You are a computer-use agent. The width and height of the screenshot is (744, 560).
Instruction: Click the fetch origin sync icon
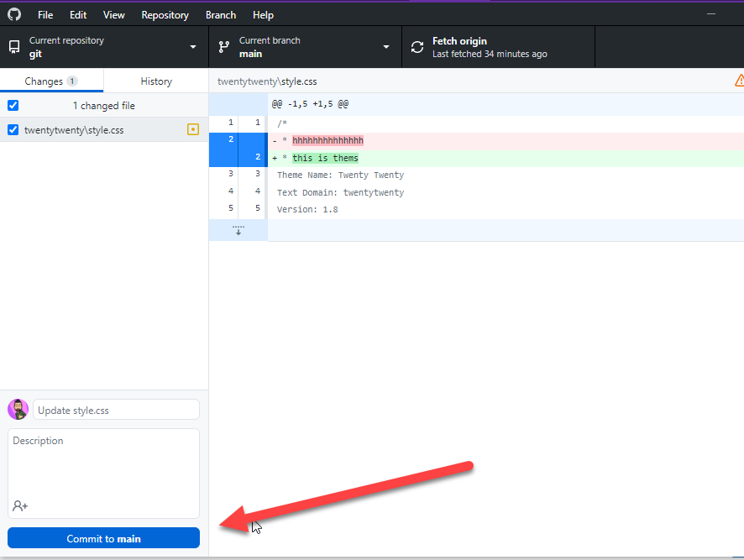pyautogui.click(x=417, y=47)
